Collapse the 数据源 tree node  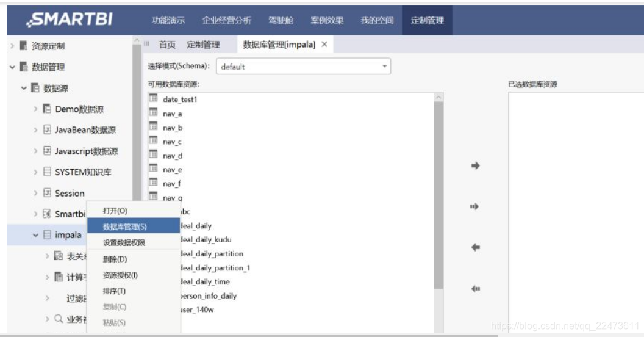click(x=24, y=88)
